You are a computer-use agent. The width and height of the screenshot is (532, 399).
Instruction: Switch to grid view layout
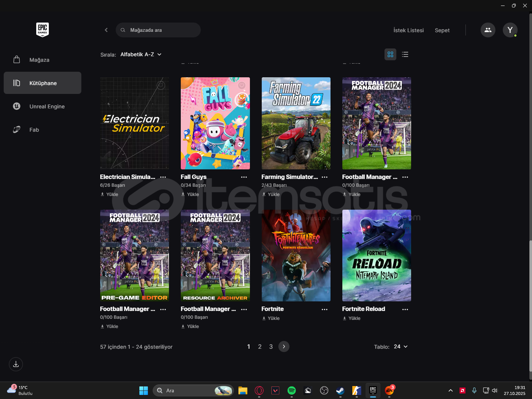pyautogui.click(x=390, y=54)
